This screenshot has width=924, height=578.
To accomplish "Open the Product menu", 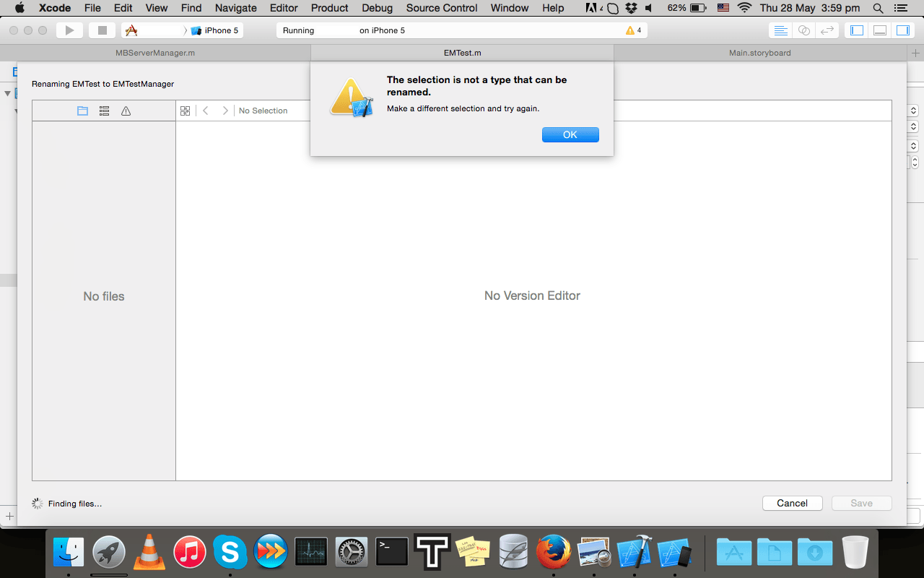I will coord(330,8).
